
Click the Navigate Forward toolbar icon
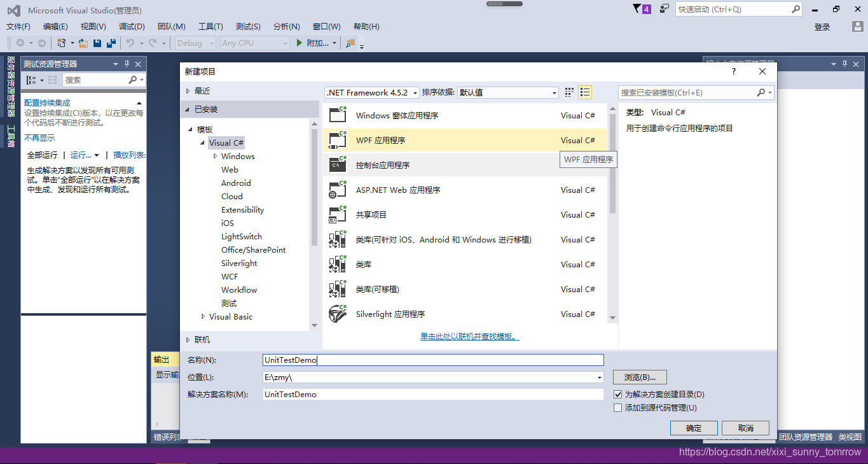pos(42,43)
